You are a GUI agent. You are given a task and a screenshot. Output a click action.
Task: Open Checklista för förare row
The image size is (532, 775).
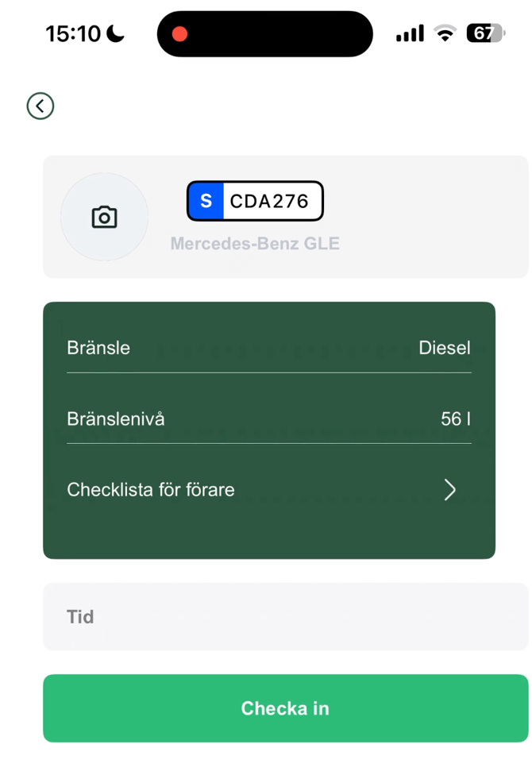point(151,490)
